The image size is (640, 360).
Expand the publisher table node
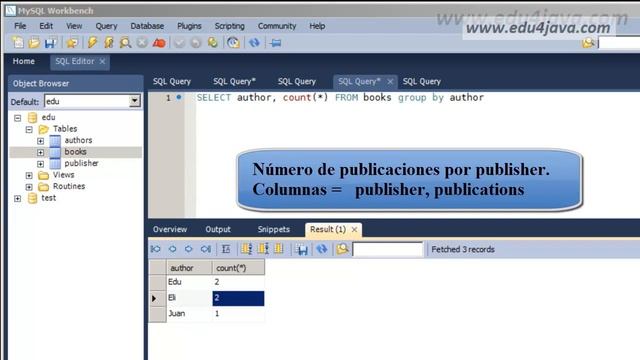coord(40,164)
